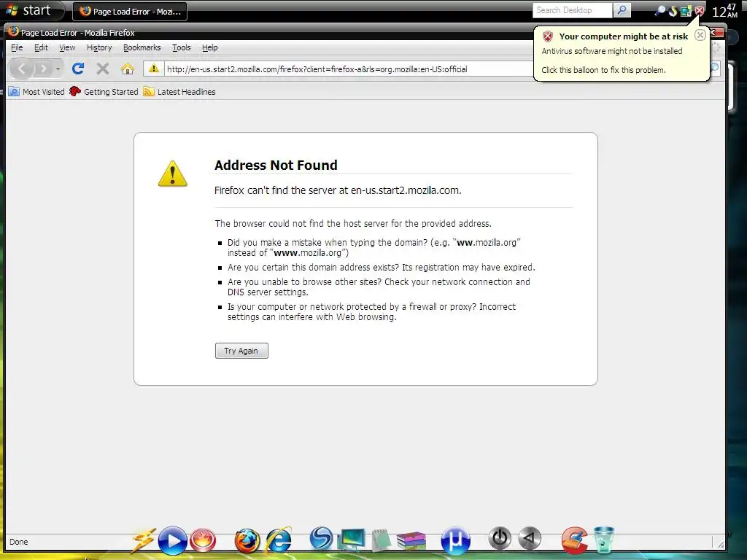747x560 pixels.
Task: Click the silver triangle dock icon
Action: (x=530, y=539)
